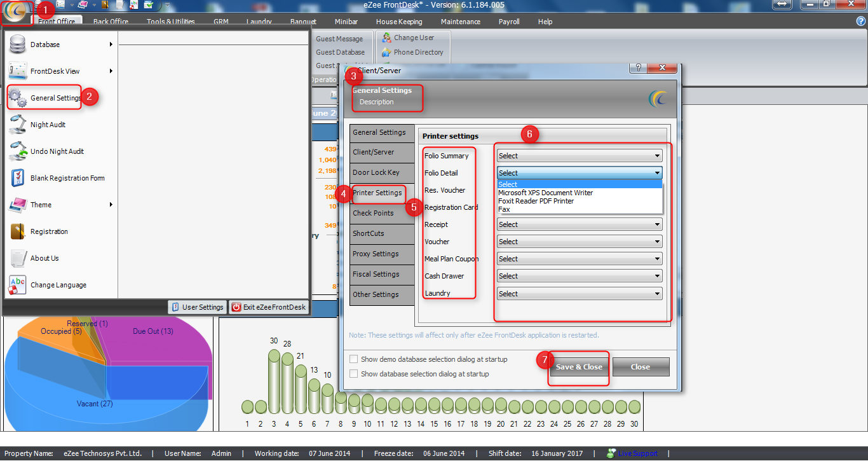The image size is (868, 461).
Task: Open the House Keeping ribbon tab
Action: pyautogui.click(x=399, y=22)
